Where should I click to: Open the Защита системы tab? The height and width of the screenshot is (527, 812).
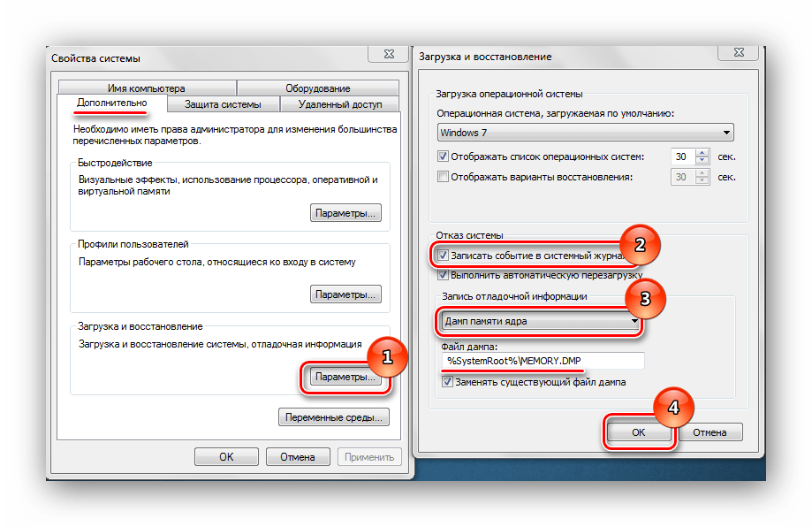point(223,104)
